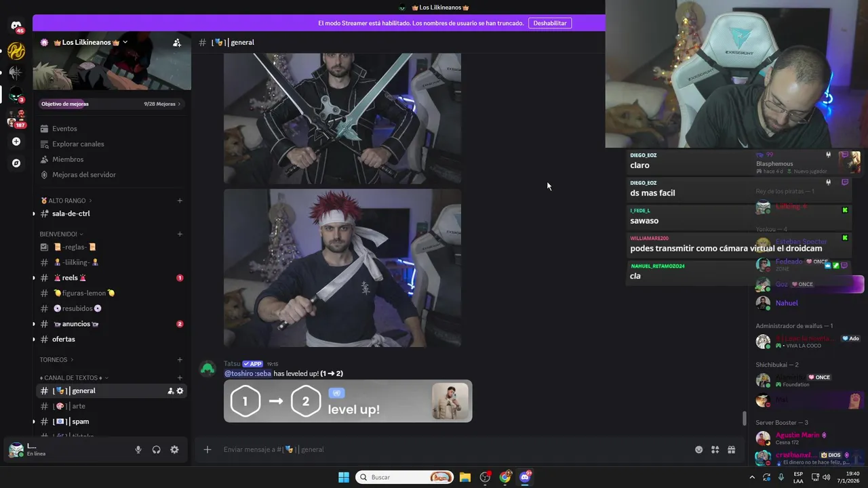Click create invite icon on general channel
The width and height of the screenshot is (868, 488).
coord(171,391)
